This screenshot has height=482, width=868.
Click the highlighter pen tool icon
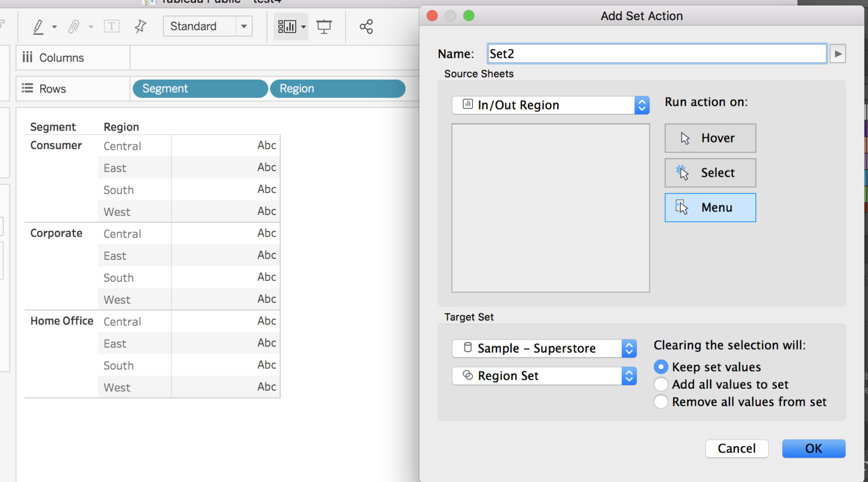click(38, 27)
